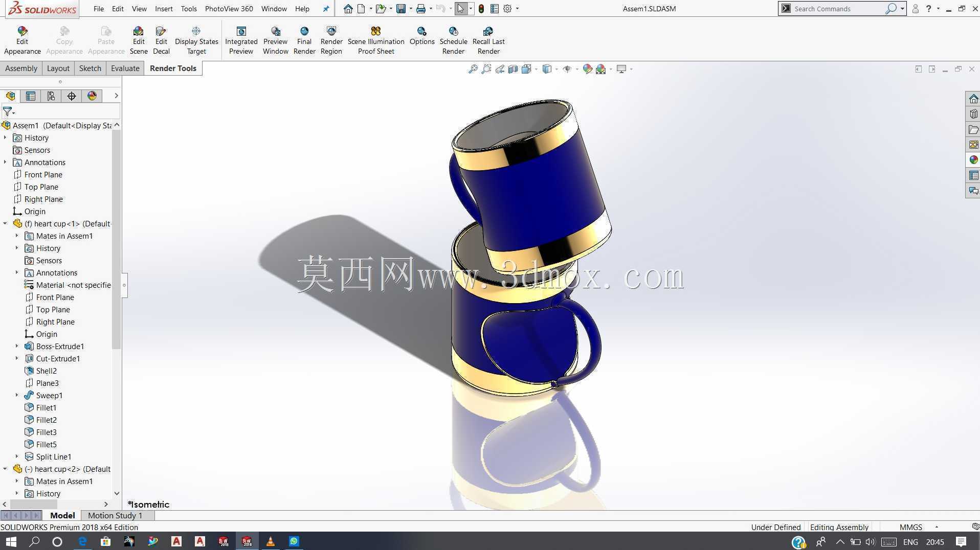980x550 pixels.
Task: Open options gear dropdown arrow
Action: coord(517,9)
